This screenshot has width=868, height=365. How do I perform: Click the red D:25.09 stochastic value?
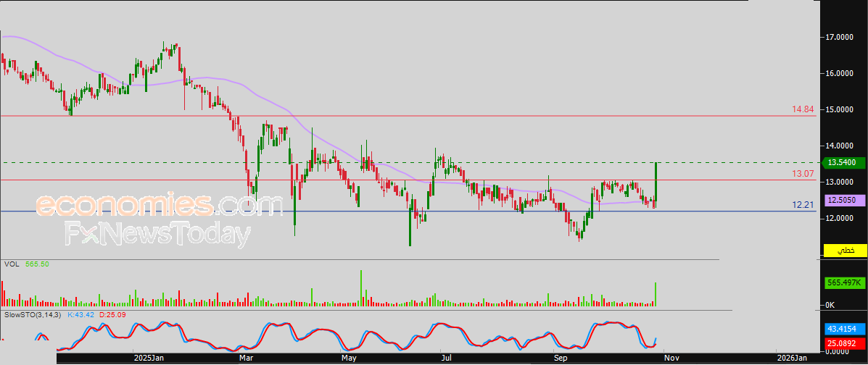tap(114, 315)
